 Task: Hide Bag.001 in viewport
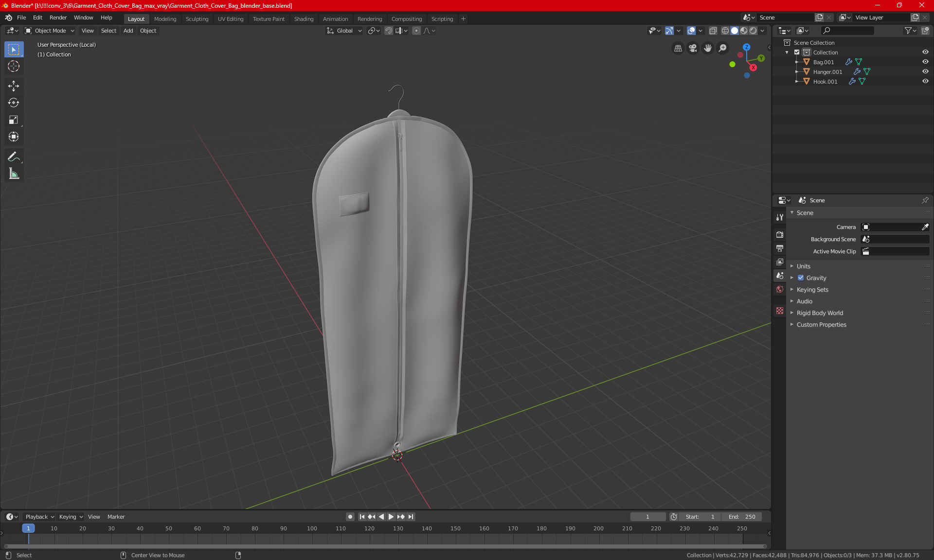pyautogui.click(x=925, y=62)
